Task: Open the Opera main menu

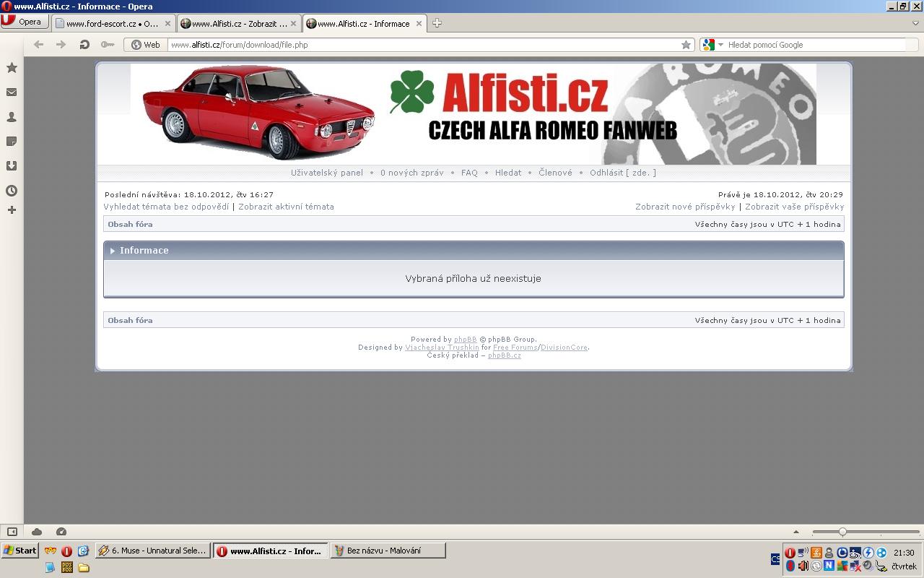Action: point(25,22)
